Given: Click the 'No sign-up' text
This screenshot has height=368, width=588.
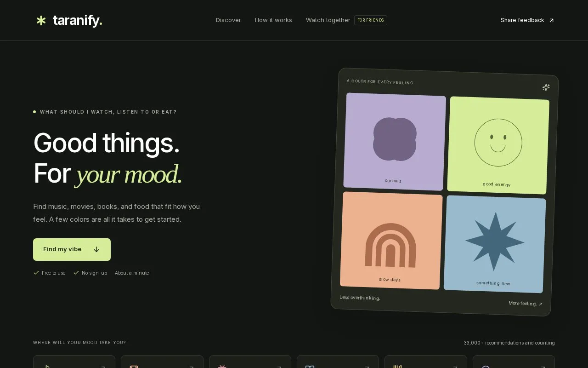Looking at the screenshot, I should point(94,273).
